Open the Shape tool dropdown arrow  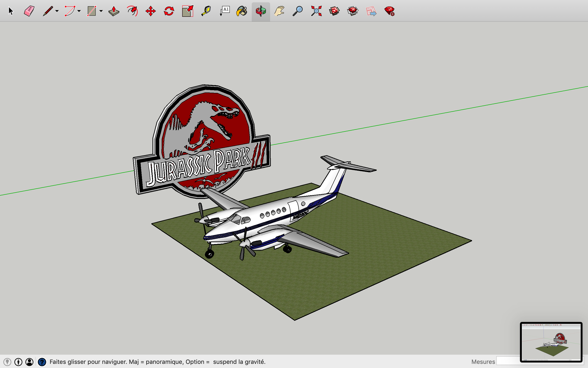(101, 11)
